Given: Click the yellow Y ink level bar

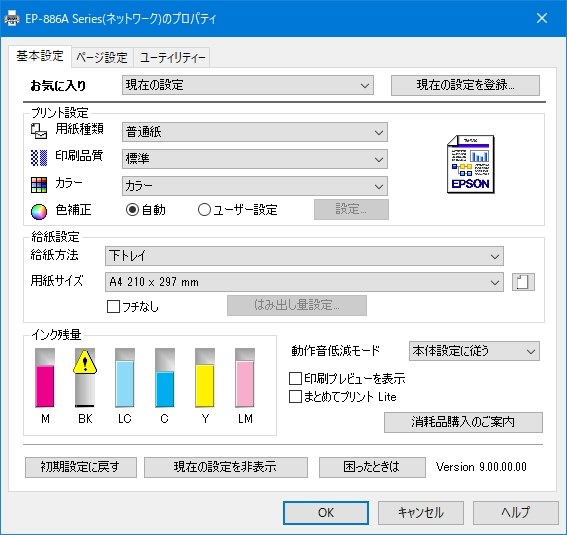Looking at the screenshot, I should 205,378.
